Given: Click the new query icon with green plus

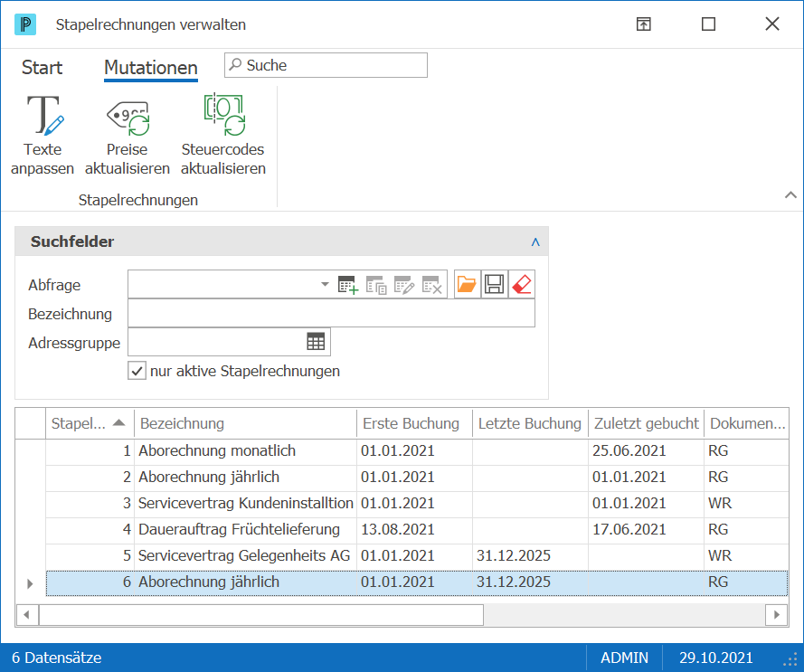Looking at the screenshot, I should click(348, 285).
